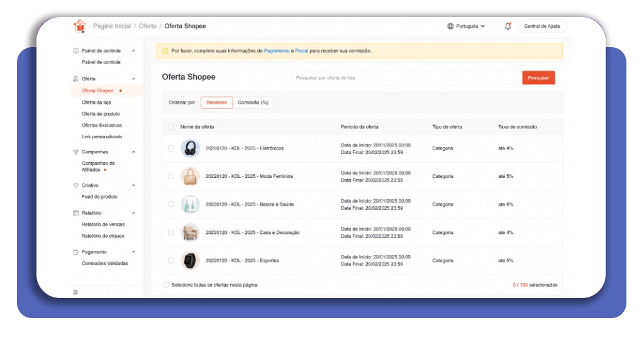Click 'Tipo de oferta' column header
644x337 pixels.
[x=447, y=127]
